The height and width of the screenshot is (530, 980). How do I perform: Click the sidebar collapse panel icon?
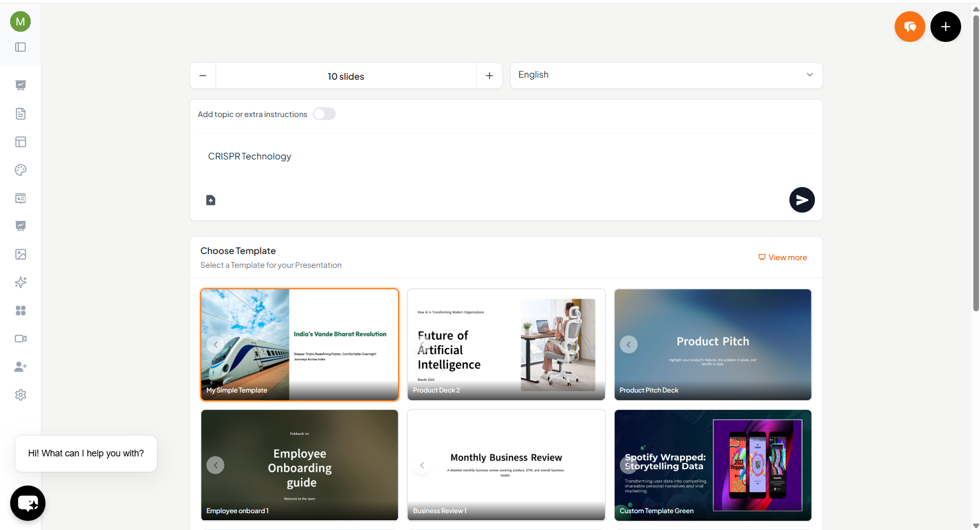pos(20,47)
